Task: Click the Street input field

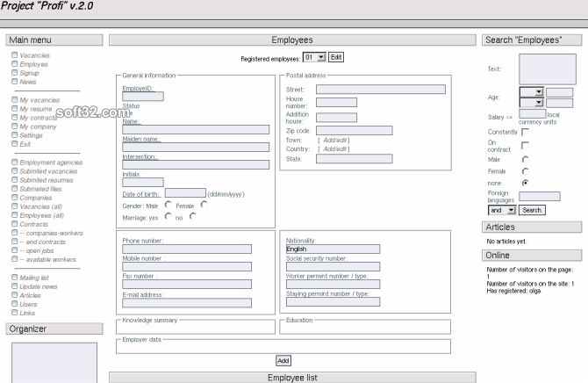Action: (x=380, y=89)
